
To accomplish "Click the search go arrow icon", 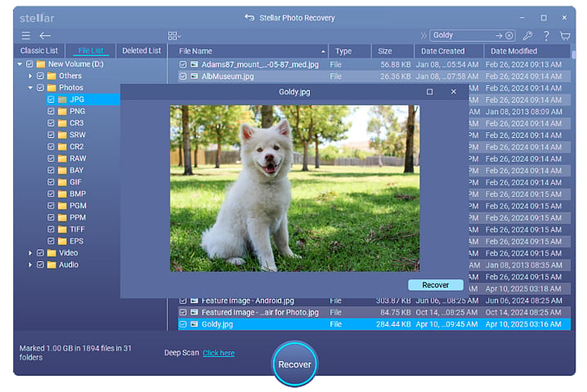I will point(499,36).
